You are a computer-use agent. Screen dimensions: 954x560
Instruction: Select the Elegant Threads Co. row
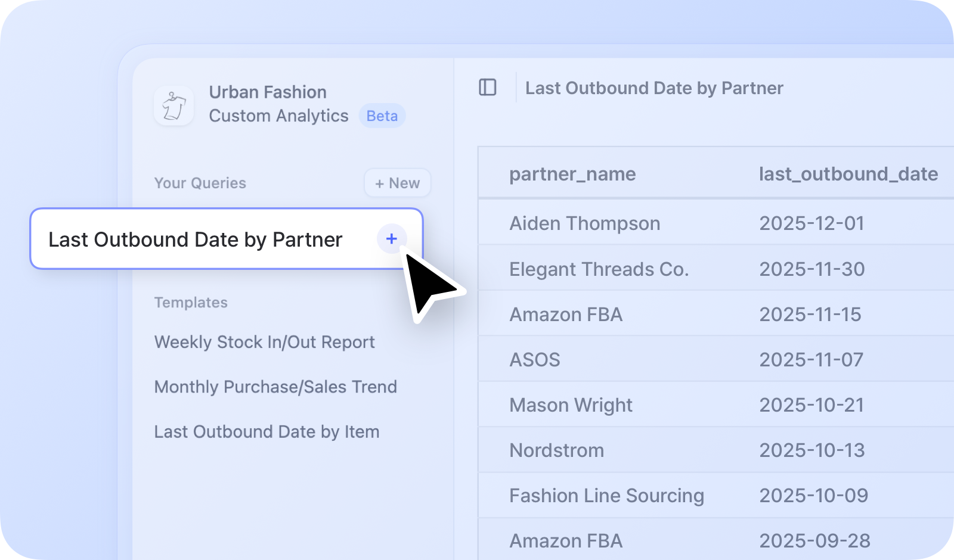pyautogui.click(x=599, y=269)
